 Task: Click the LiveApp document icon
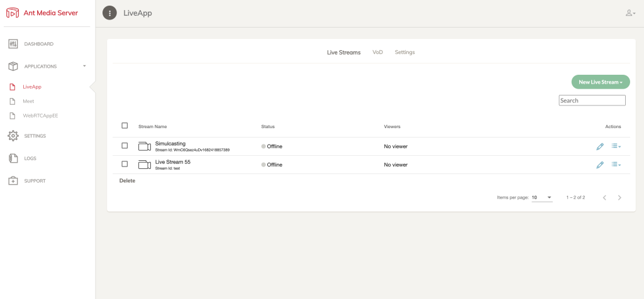pyautogui.click(x=13, y=87)
